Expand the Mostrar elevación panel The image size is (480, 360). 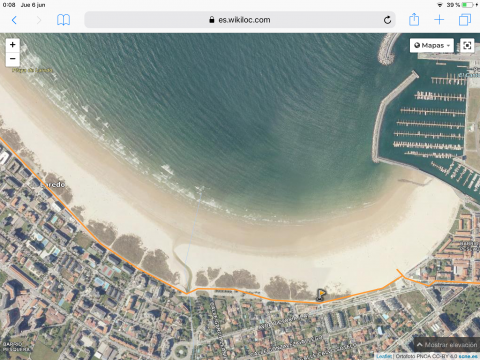point(447,345)
